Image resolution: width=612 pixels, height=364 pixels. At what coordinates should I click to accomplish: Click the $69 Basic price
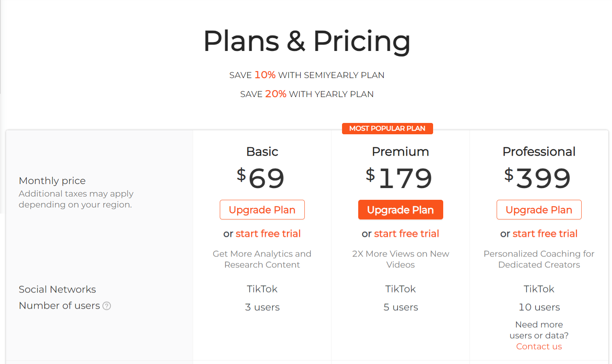pyautogui.click(x=262, y=178)
